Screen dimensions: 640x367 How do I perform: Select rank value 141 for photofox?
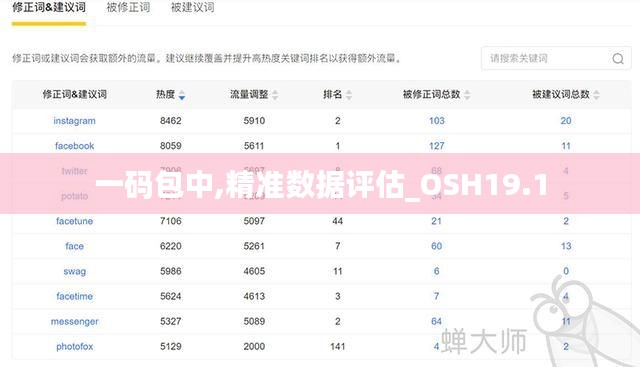338,347
